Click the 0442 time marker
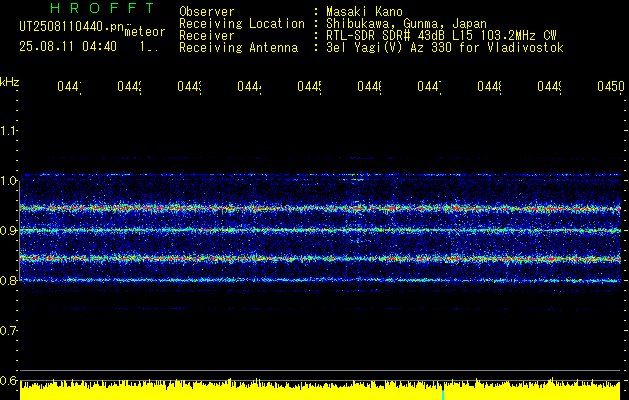Viewport: 629px width, 400px height. [129, 86]
